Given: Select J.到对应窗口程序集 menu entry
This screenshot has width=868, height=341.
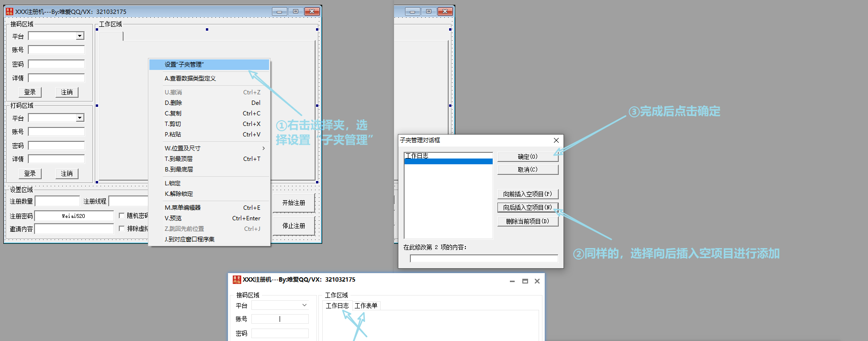Looking at the screenshot, I should (x=209, y=239).
